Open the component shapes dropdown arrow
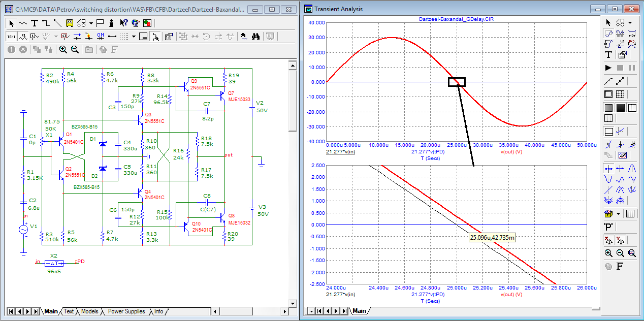The height and width of the screenshot is (321, 644). coord(90,23)
